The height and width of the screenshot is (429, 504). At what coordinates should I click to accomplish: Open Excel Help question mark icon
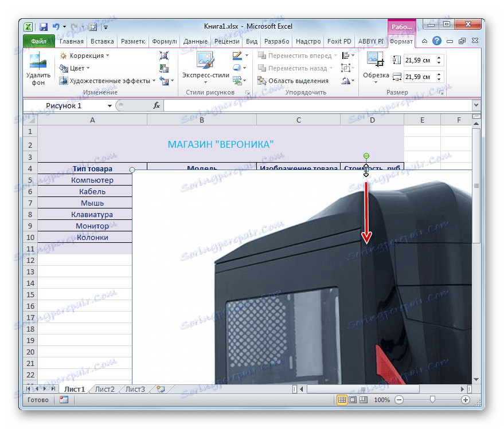437,41
